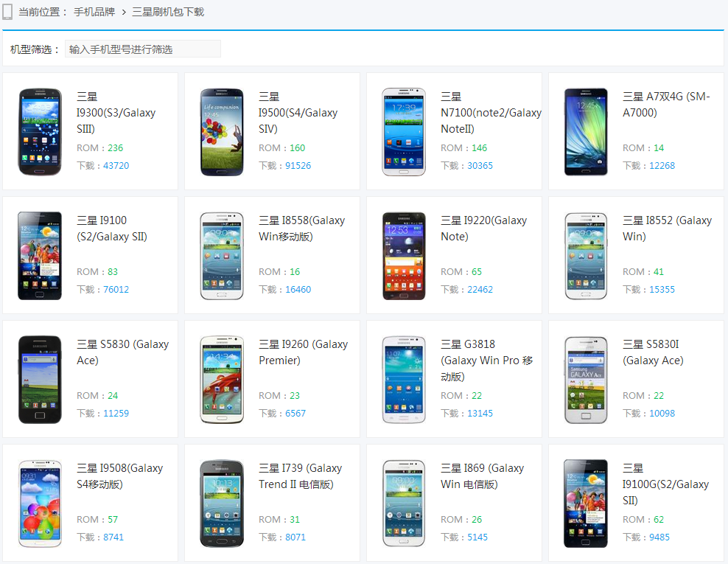This screenshot has height=564, width=728.
Task: Click the ROM count 146
Action: click(480, 147)
